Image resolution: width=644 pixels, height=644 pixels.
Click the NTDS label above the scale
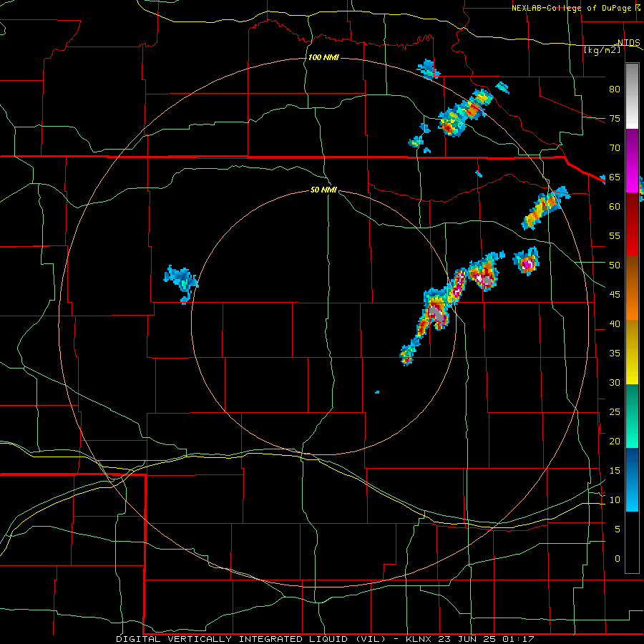[x=629, y=43]
